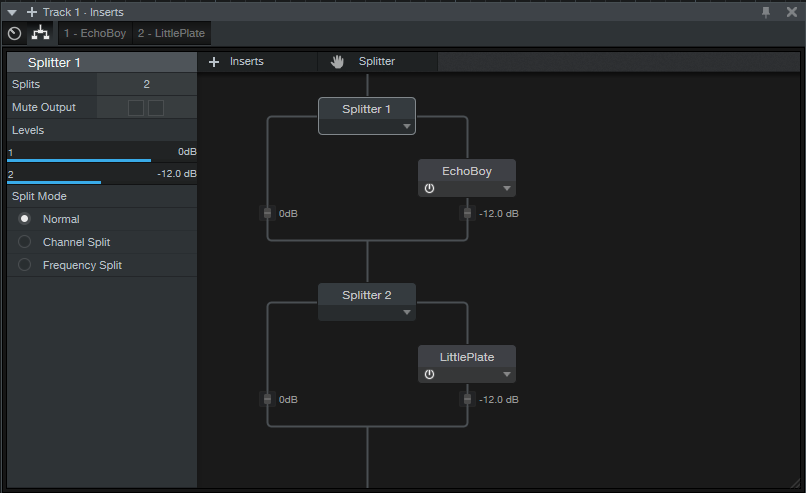Click the fader handle below the LittlePlate node

pos(467,399)
